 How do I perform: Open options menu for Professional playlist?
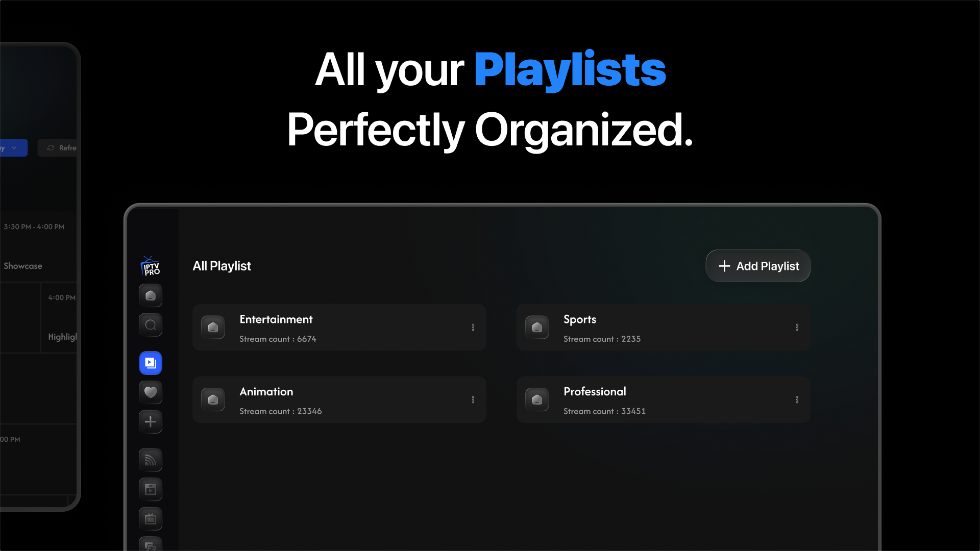797,400
